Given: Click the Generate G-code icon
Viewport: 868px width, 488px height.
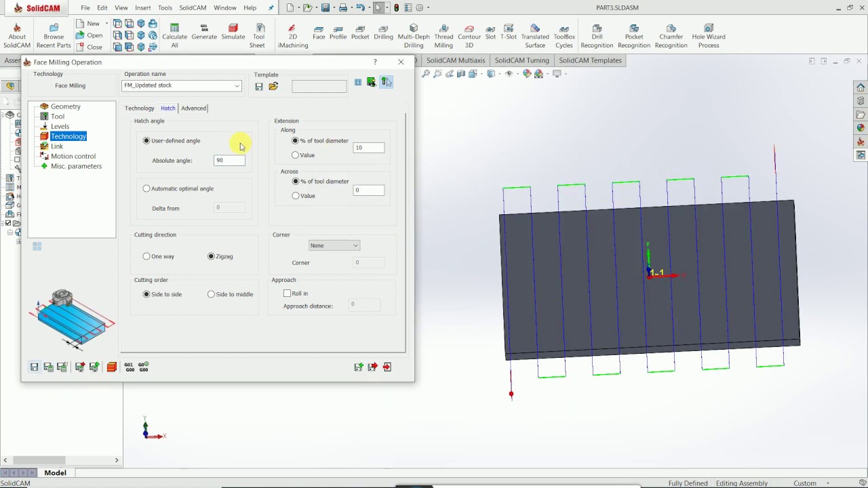Looking at the screenshot, I should point(204,32).
